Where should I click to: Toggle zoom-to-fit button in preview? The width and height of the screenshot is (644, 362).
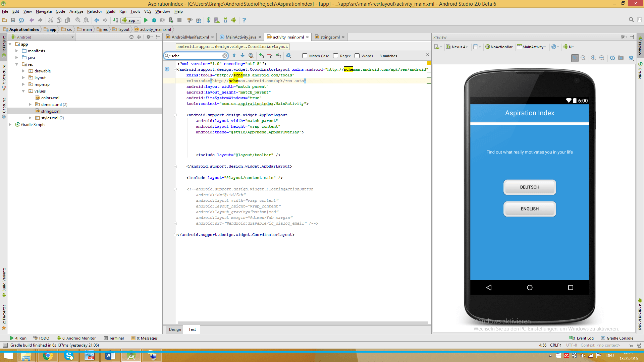coord(575,58)
